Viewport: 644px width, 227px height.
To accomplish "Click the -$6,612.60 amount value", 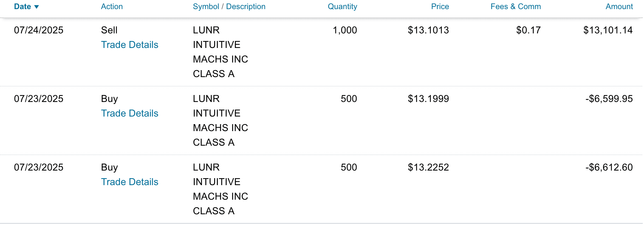I will click(609, 168).
